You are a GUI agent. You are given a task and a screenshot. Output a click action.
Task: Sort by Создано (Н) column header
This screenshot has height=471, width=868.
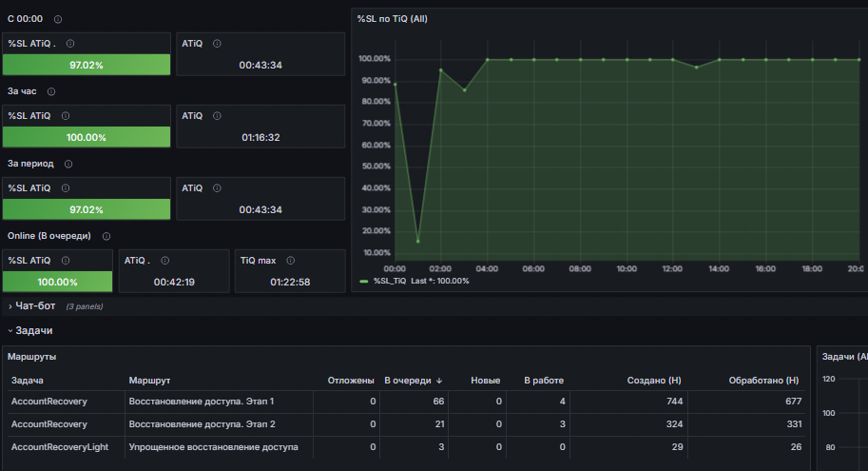click(x=654, y=381)
